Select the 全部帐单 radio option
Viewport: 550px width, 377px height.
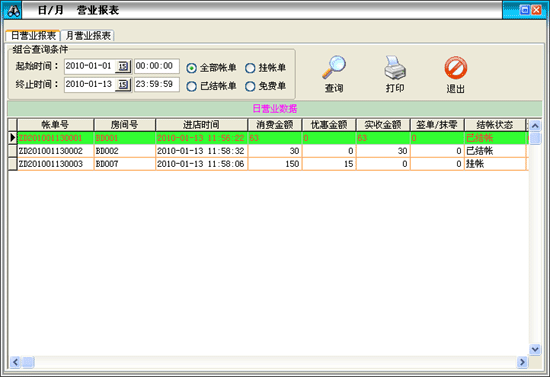(x=191, y=68)
